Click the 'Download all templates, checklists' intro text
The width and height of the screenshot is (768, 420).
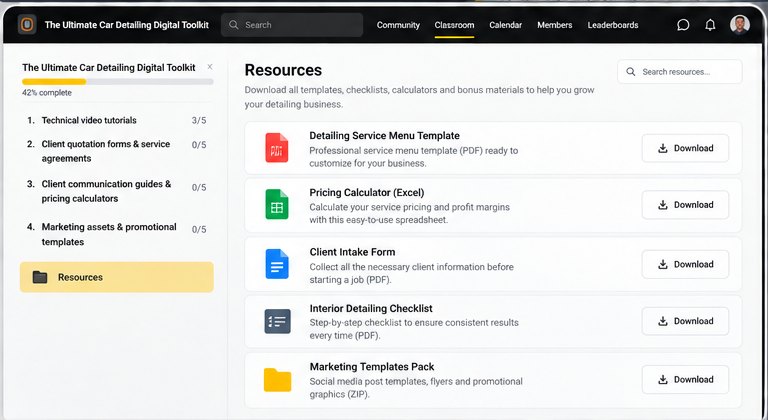419,97
